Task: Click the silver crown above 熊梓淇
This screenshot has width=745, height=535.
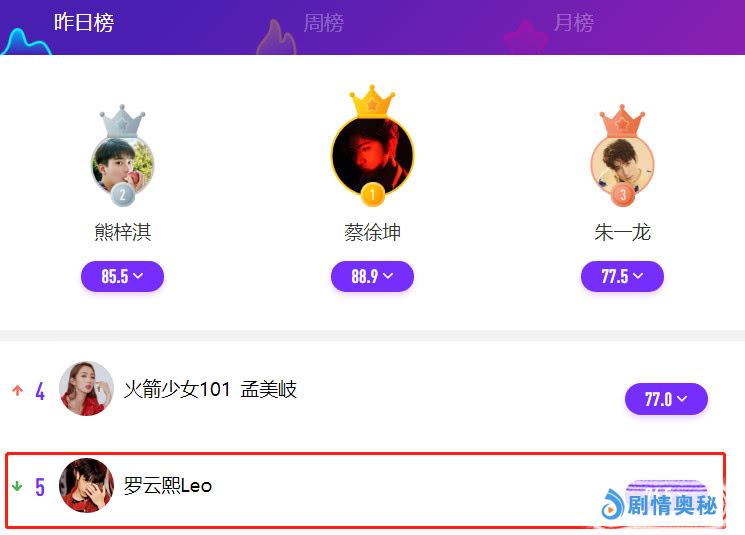Action: 123,121
